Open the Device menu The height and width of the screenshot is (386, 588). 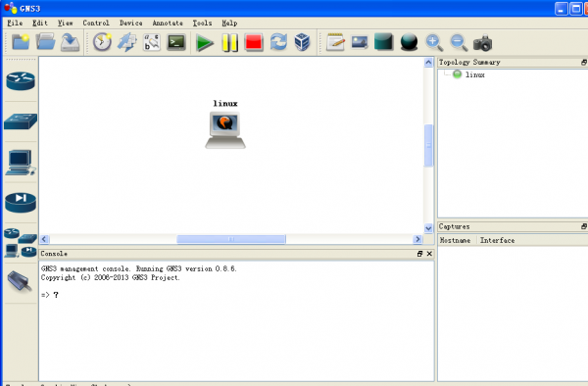(131, 23)
